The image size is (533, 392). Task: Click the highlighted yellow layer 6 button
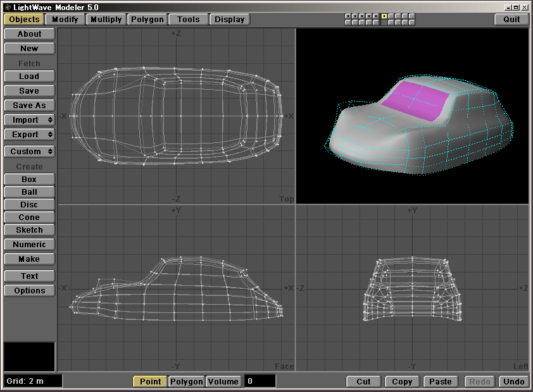point(384,16)
